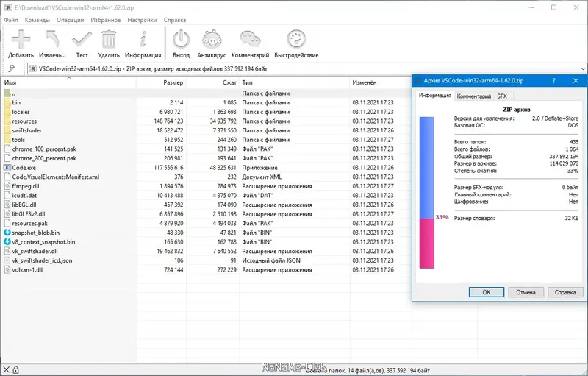This screenshot has height=376, width=588.
Task: Go up one level with arrow icon
Action: (12, 68)
